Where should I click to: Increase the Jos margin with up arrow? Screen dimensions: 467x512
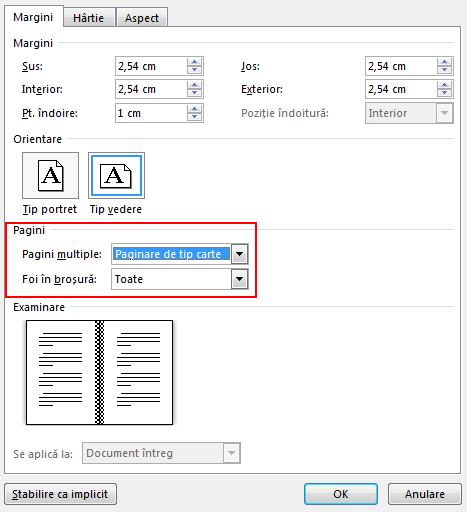point(444,62)
